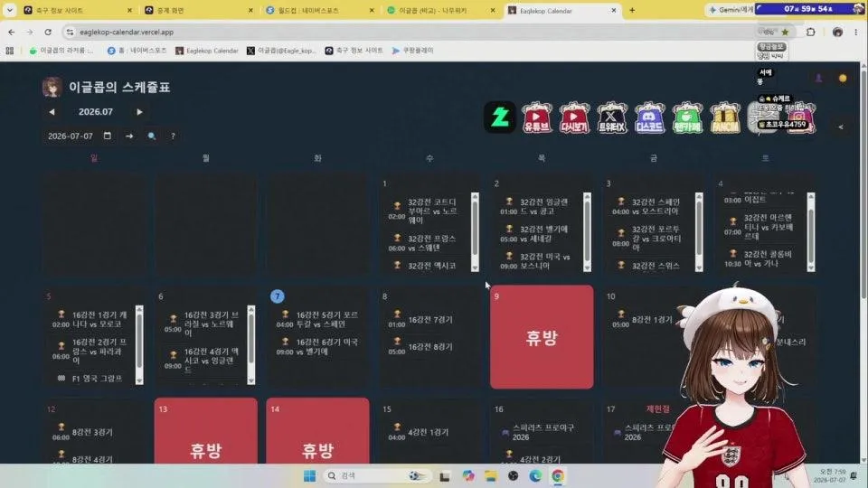Click the search magnifier icon

pos(152,136)
